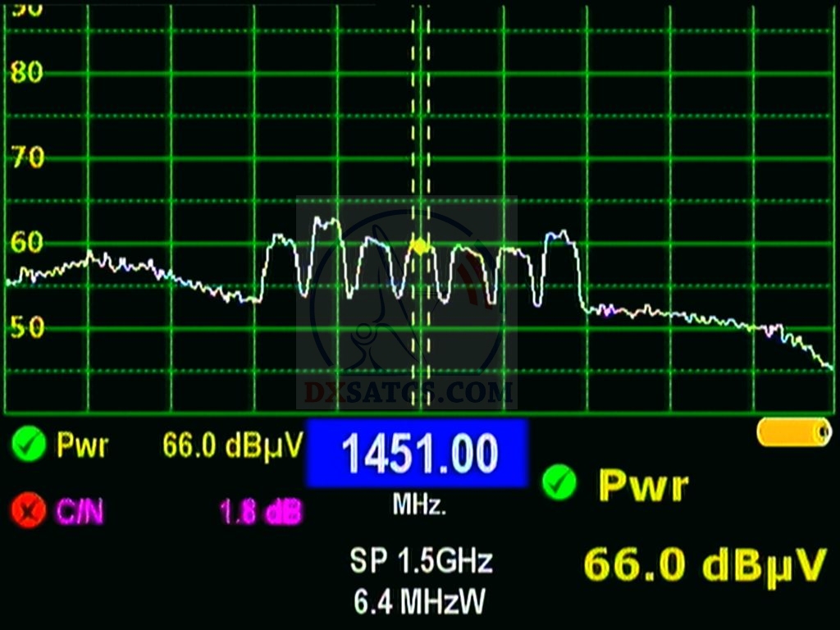The height and width of the screenshot is (630, 840).
Task: Click the yellow battery indicator icon
Action: coord(793,432)
